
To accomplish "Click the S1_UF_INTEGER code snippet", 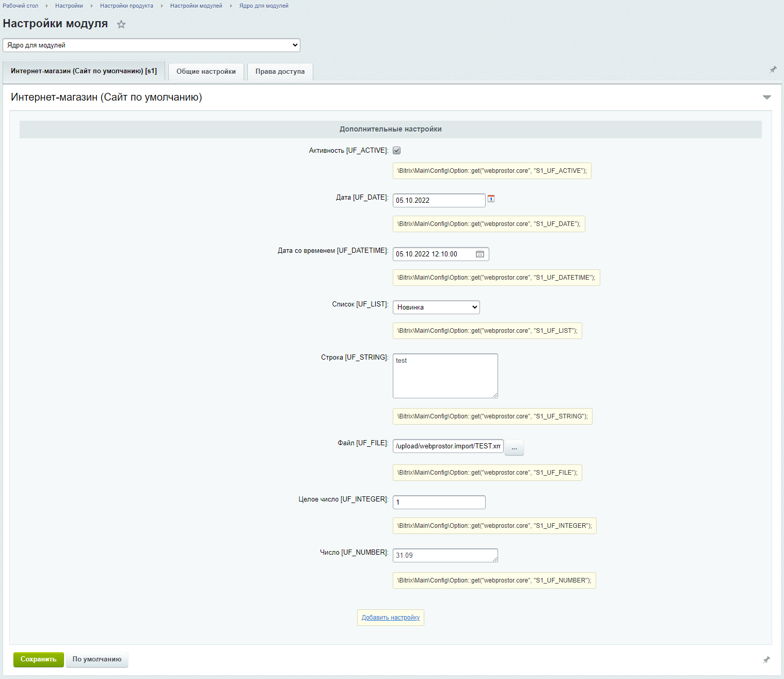I will [x=494, y=526].
